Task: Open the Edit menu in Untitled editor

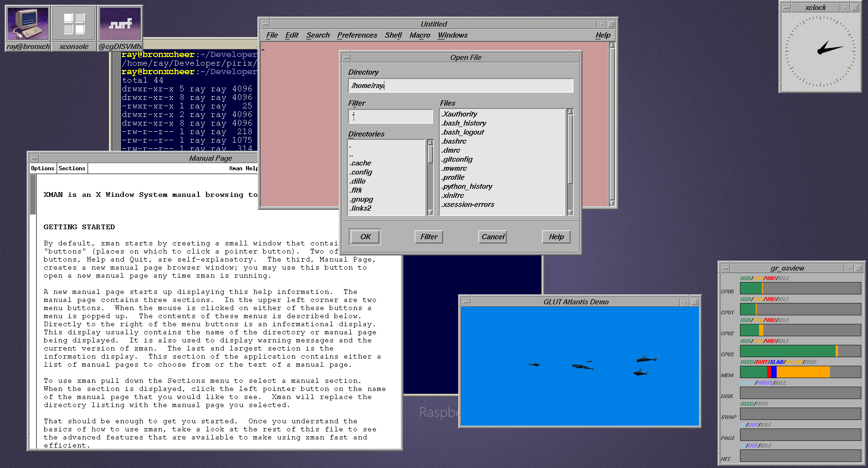Action: coord(292,35)
